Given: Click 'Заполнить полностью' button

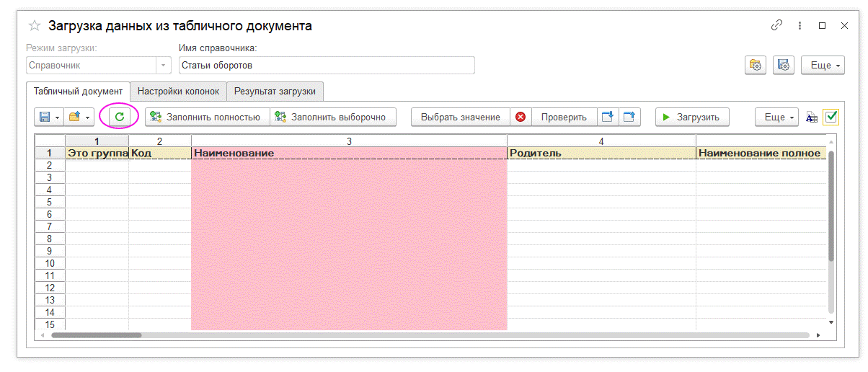Looking at the screenshot, I should [207, 117].
